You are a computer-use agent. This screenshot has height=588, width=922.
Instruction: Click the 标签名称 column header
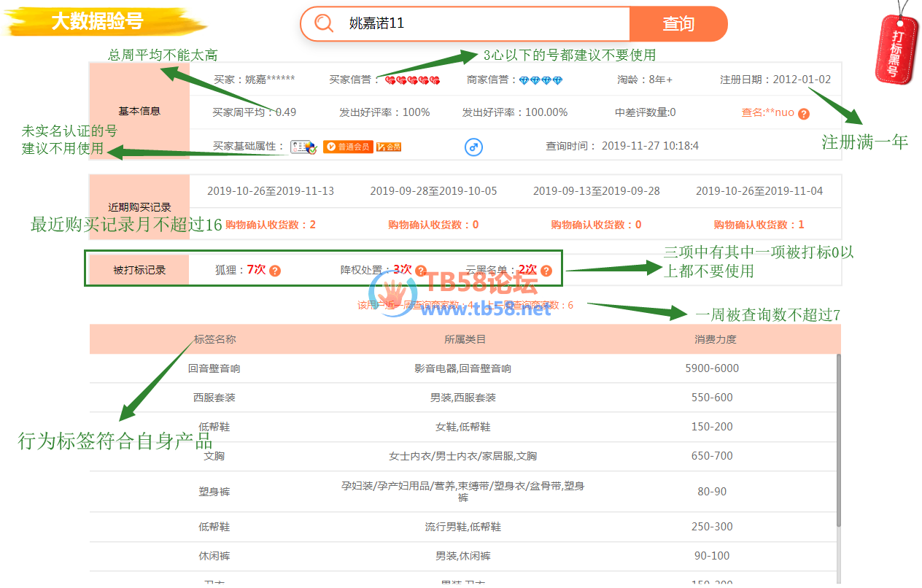215,339
